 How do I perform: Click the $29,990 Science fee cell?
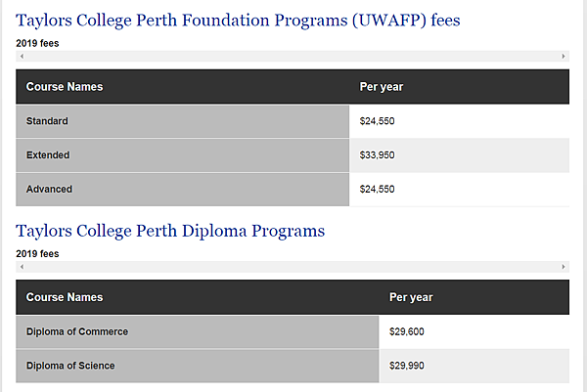(x=474, y=366)
